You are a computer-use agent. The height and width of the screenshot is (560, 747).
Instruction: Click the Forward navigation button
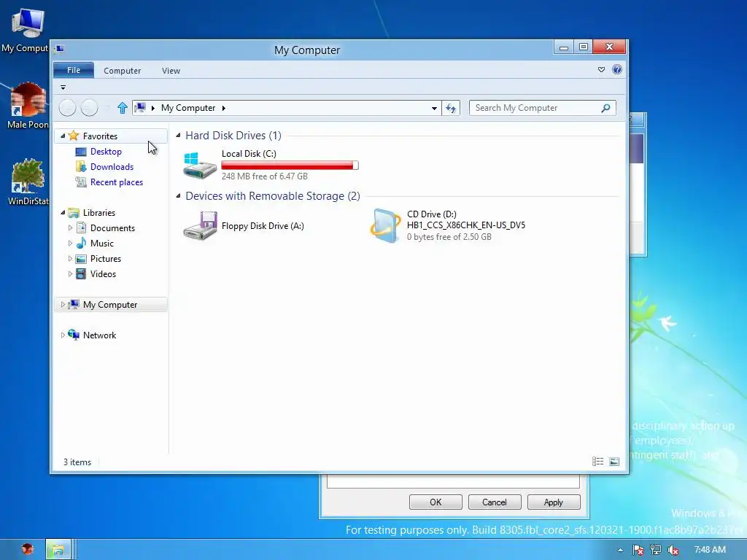click(x=89, y=108)
